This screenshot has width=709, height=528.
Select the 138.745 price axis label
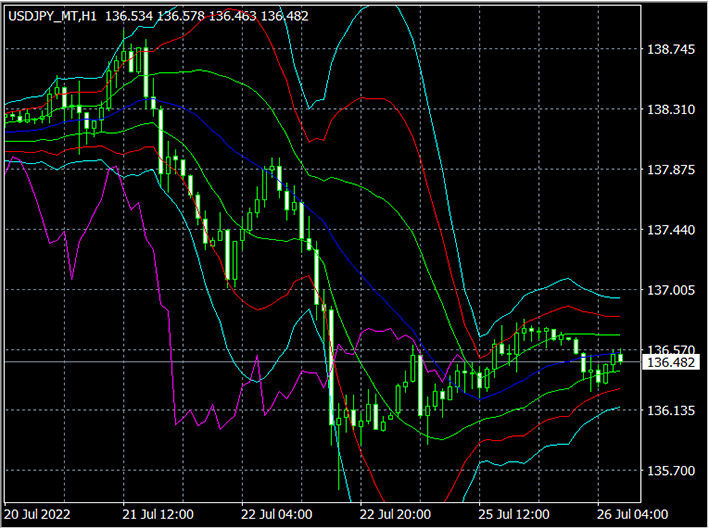pos(671,49)
